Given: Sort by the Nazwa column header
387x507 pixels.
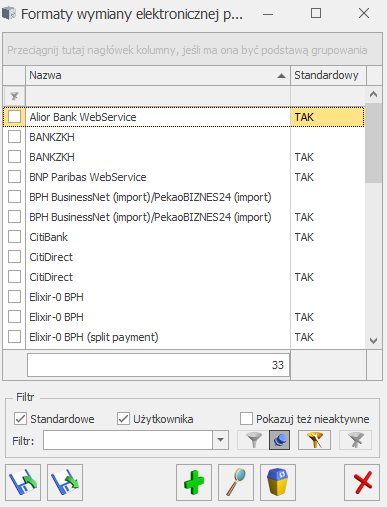Looking at the screenshot, I should point(158,75).
